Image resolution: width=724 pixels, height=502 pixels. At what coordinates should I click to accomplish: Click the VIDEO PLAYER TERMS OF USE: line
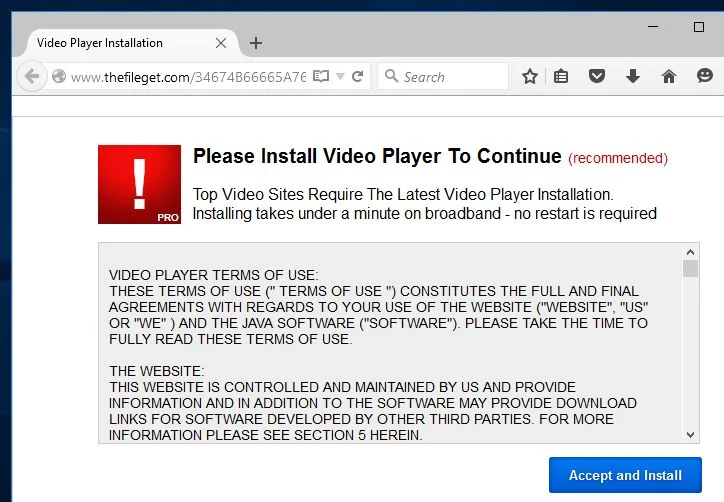[x=213, y=275]
